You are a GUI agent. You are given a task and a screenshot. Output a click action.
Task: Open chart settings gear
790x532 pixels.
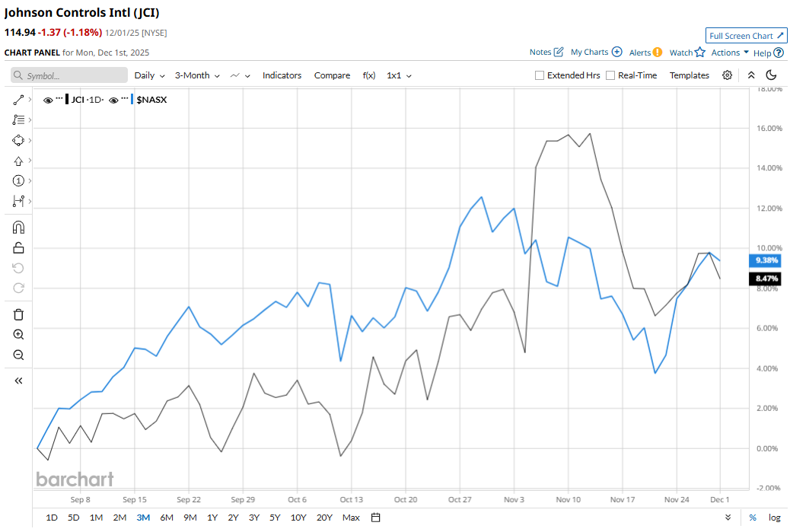727,75
